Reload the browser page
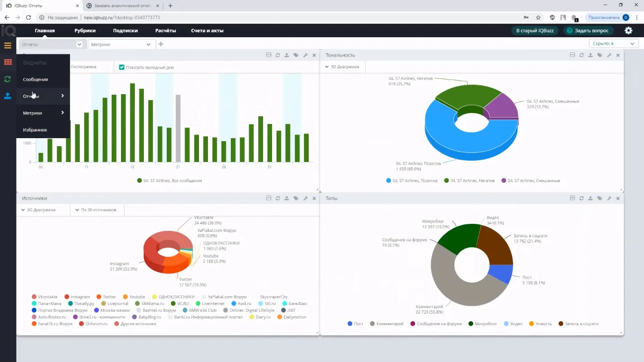 click(x=28, y=17)
